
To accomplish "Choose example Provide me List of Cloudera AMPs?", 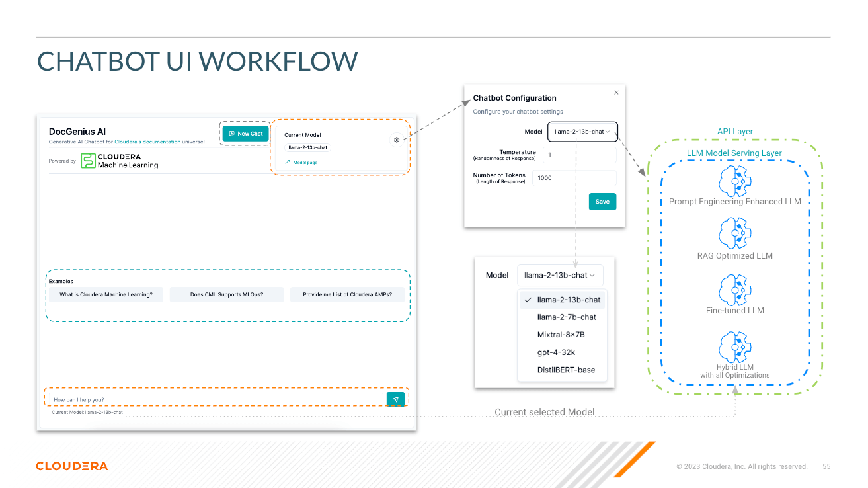I will 347,294.
